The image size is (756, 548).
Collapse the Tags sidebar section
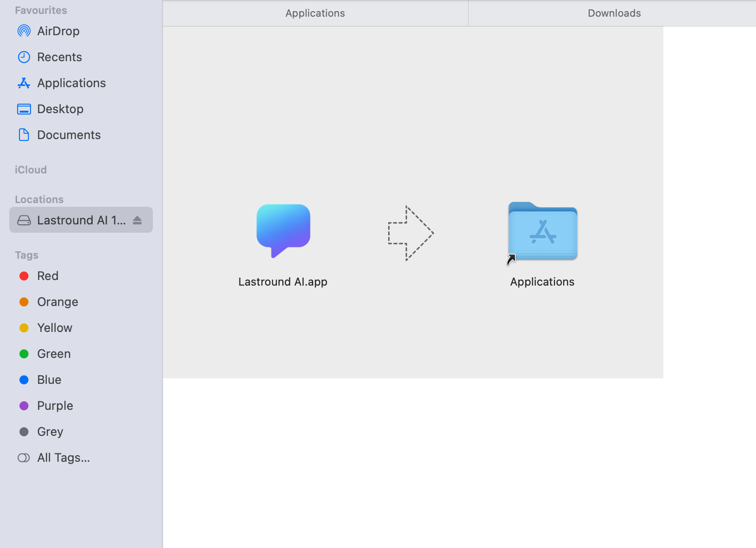point(27,255)
